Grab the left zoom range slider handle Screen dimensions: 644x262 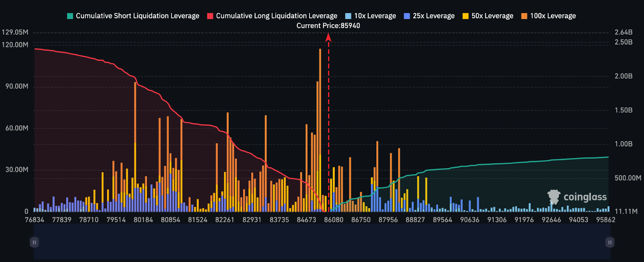[34, 242]
